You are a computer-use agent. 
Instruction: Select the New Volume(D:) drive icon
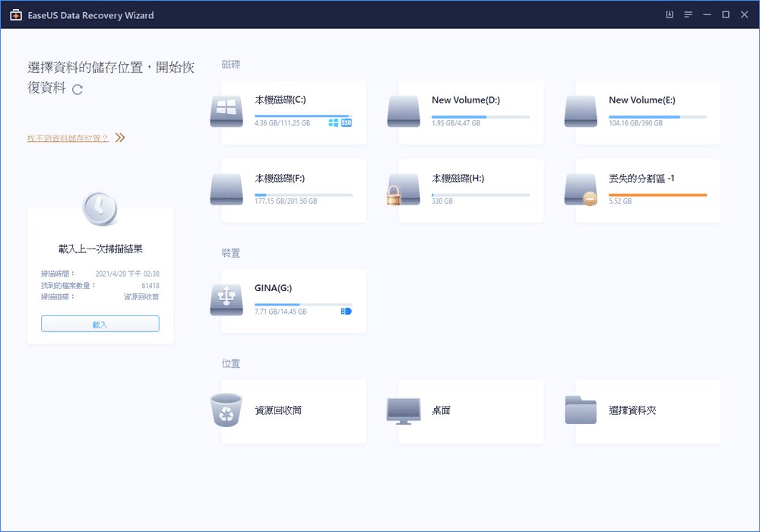pyautogui.click(x=404, y=112)
